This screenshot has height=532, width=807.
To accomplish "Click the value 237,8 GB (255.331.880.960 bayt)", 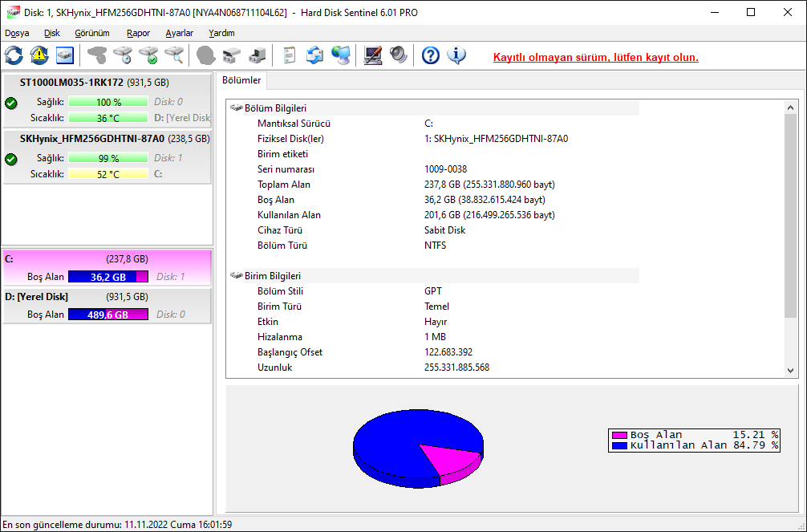I will click(x=489, y=185).
